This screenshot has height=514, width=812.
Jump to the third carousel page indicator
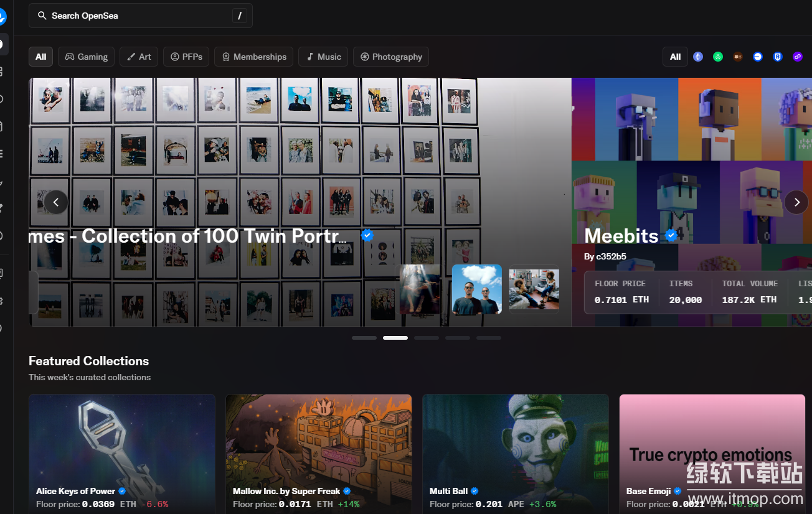[427, 338]
